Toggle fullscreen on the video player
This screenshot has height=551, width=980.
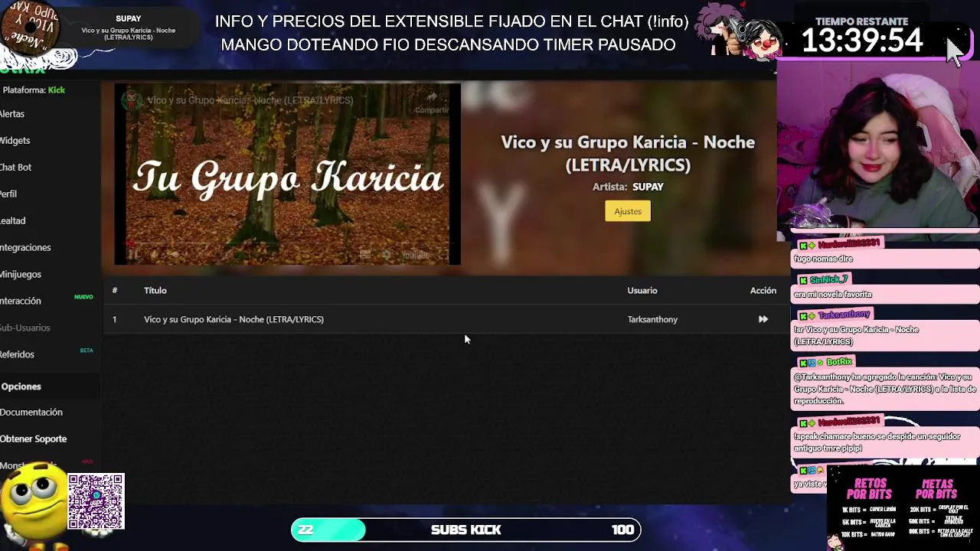pyautogui.click(x=445, y=255)
